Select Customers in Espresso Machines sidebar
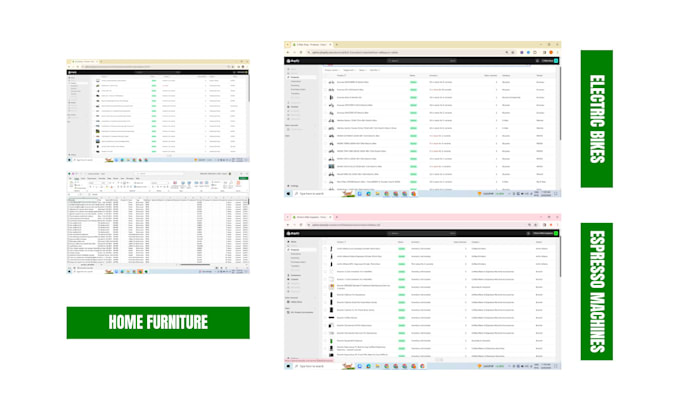The height and width of the screenshot is (409, 680). [x=296, y=275]
